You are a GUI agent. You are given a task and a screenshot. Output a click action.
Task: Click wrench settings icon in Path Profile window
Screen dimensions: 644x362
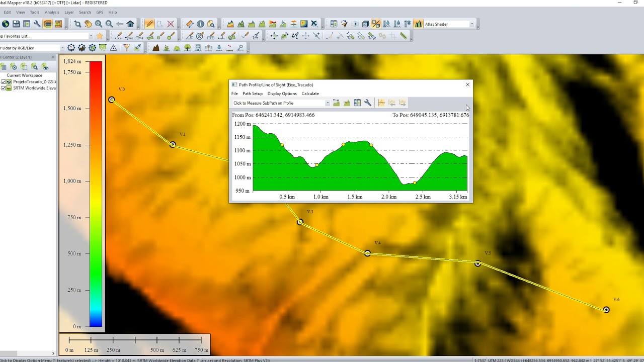click(x=368, y=103)
